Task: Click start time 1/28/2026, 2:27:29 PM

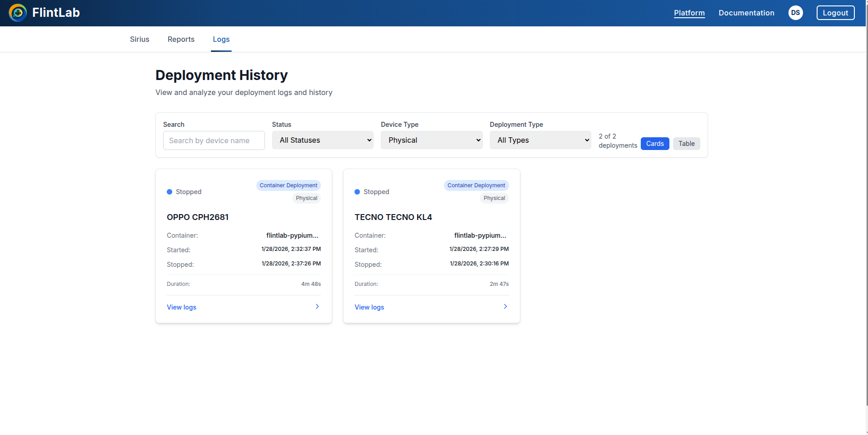Action: pos(479,249)
